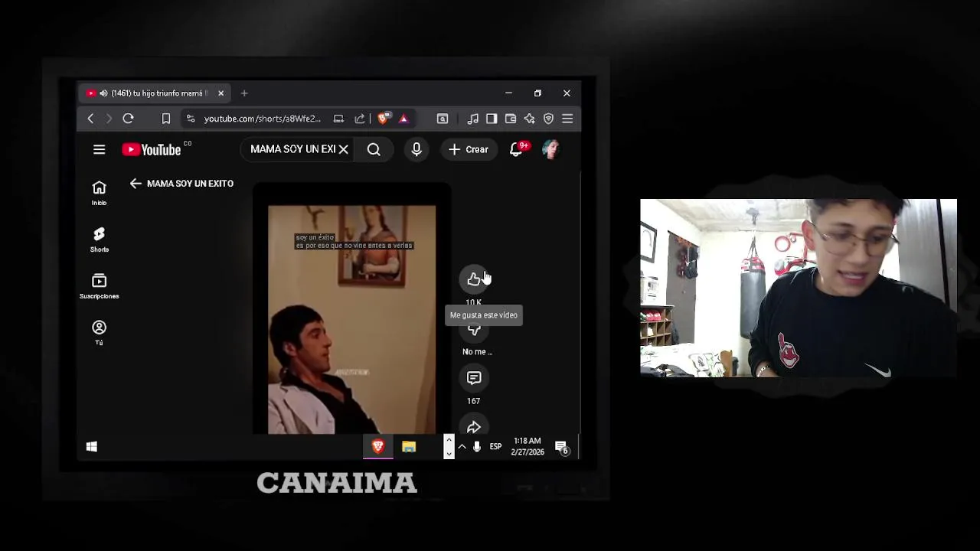Viewport: 980px width, 551px height.
Task: Open site settings icon in address bar
Action: click(191, 119)
